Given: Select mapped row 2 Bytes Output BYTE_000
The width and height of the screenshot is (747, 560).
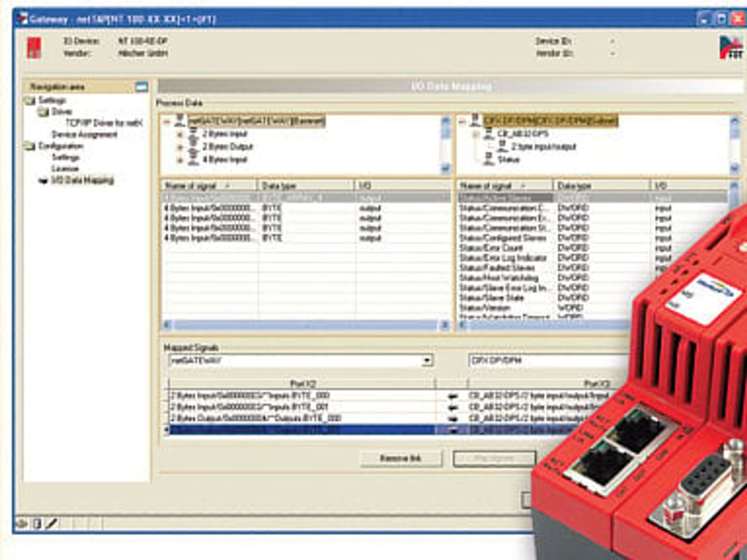Looking at the screenshot, I should tap(302, 418).
